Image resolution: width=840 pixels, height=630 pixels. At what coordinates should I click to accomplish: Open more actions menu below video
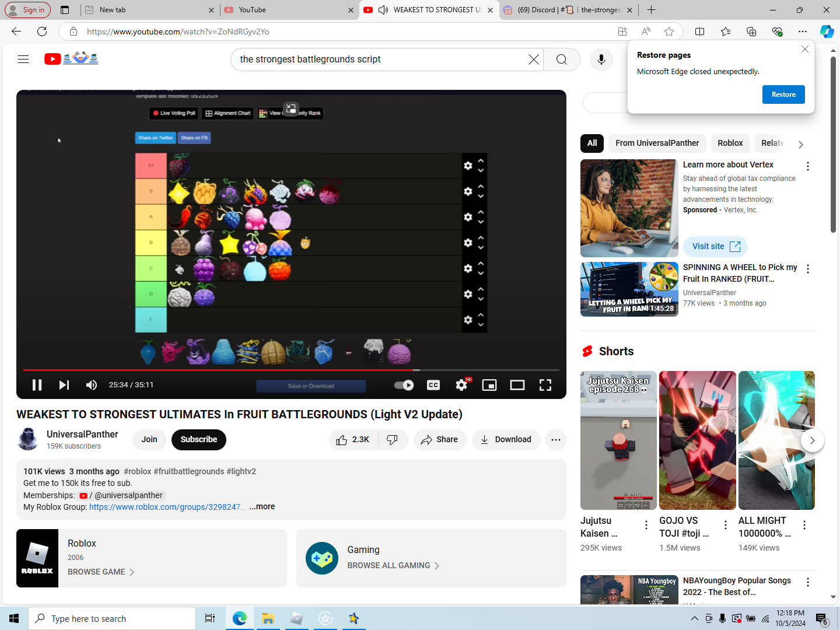[556, 440]
